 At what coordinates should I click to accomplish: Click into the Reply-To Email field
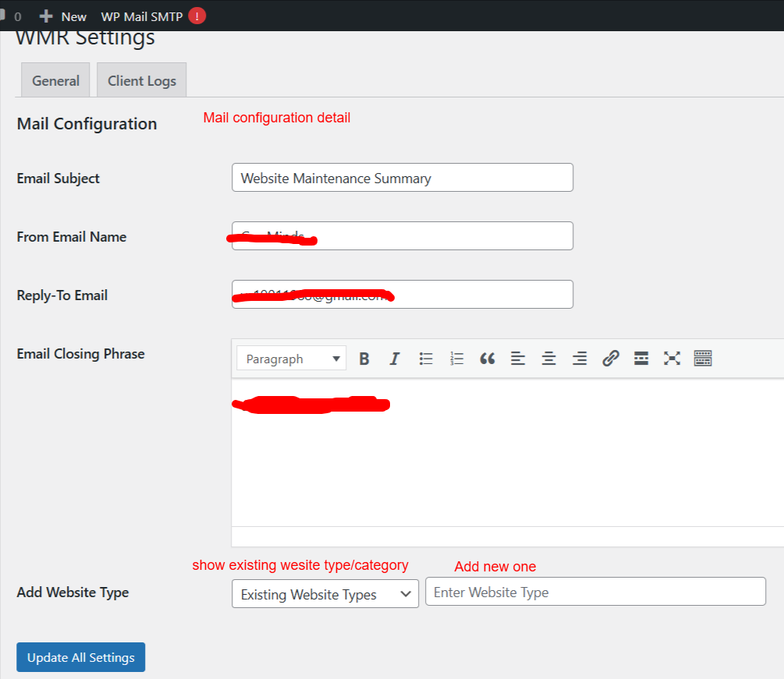403,294
